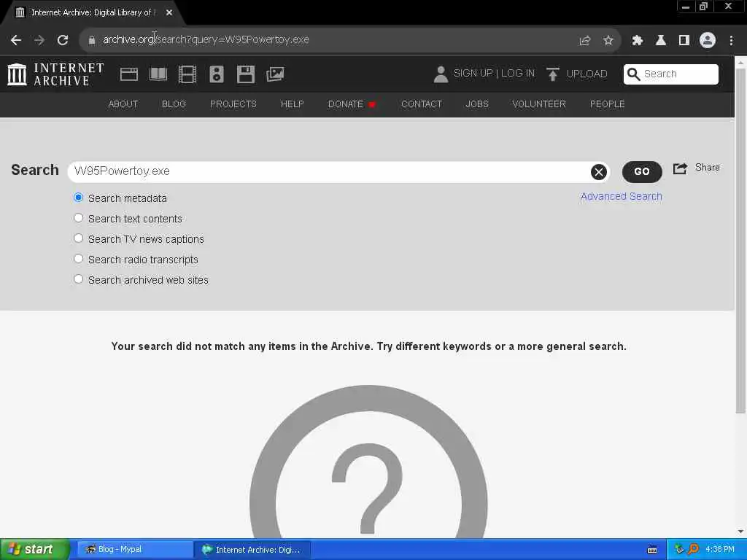Click the LOG IN link
This screenshot has height=560, width=747.
point(518,74)
